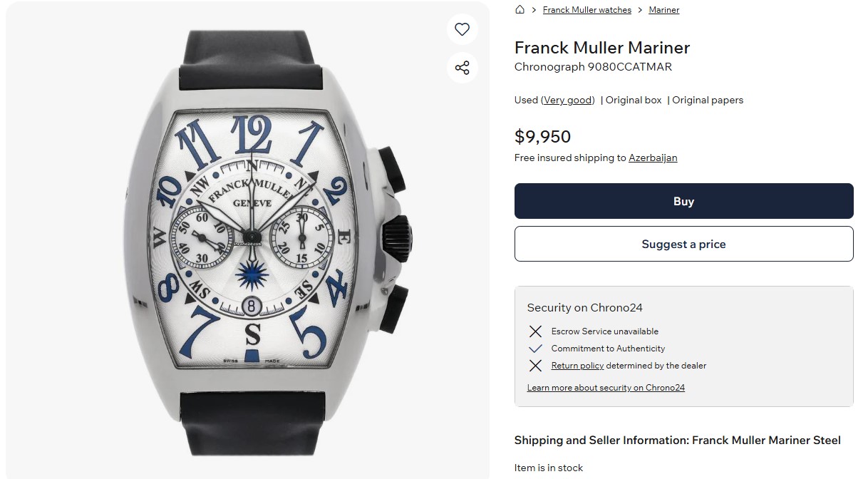This screenshot has width=868, height=479.
Task: Click the Escrow Service unavailable X icon
Action: point(535,331)
